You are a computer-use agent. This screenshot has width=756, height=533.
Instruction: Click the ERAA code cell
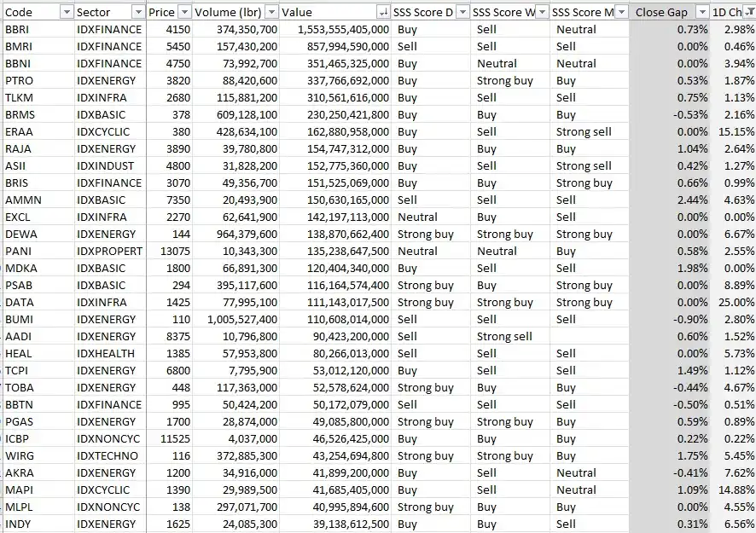pos(38,131)
